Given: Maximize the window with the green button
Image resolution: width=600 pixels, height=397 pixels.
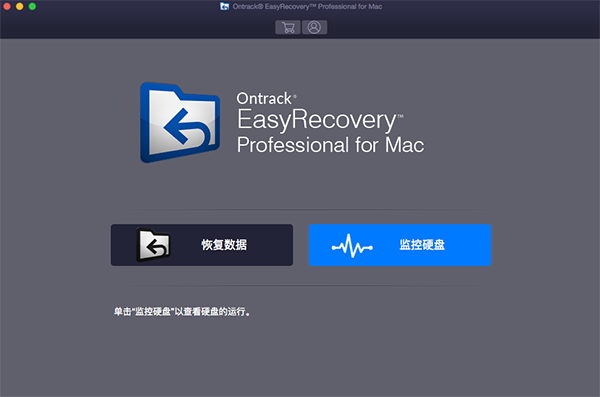Looking at the screenshot, I should pyautogui.click(x=32, y=7).
